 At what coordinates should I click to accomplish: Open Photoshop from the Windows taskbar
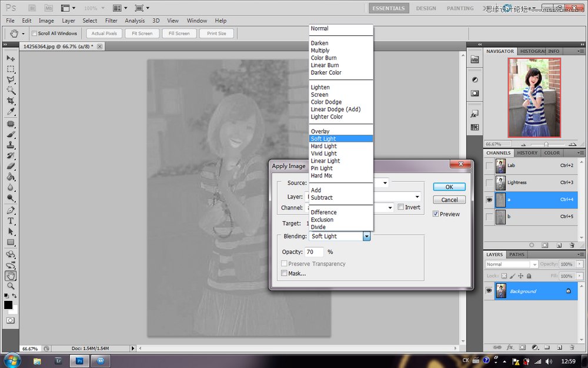(x=80, y=360)
